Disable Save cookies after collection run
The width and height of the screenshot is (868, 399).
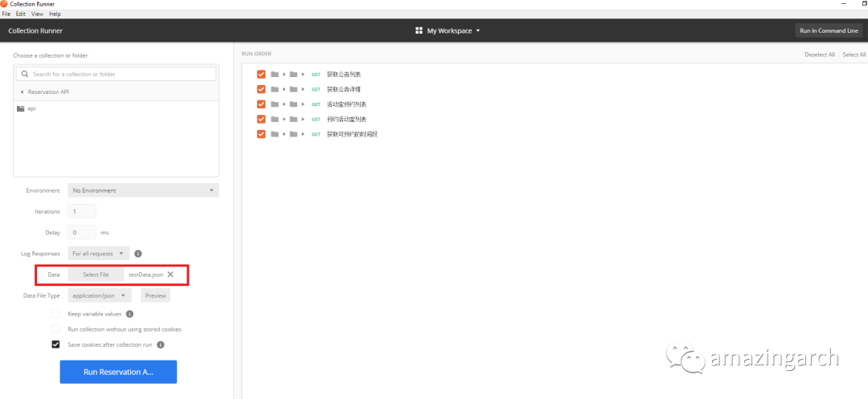pos(56,344)
